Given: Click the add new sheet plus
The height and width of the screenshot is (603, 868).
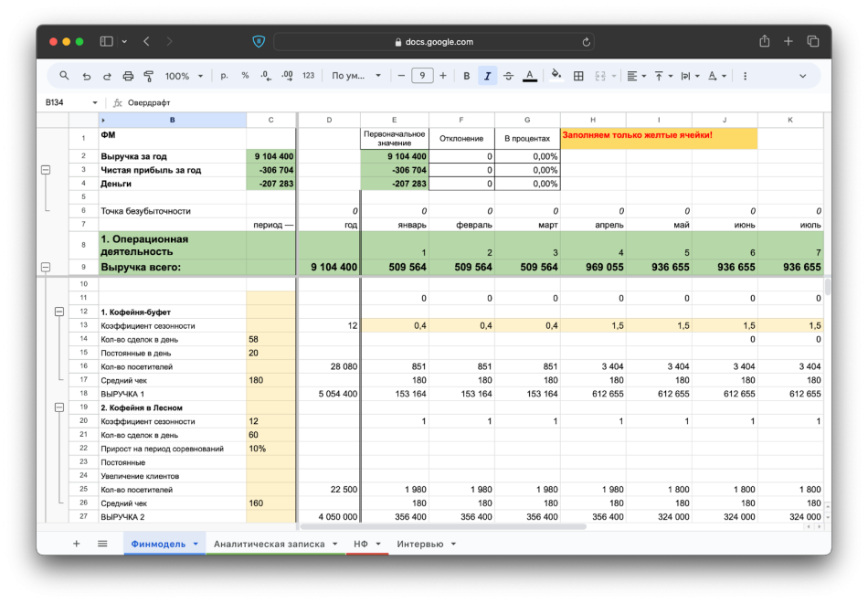Looking at the screenshot, I should 77,544.
